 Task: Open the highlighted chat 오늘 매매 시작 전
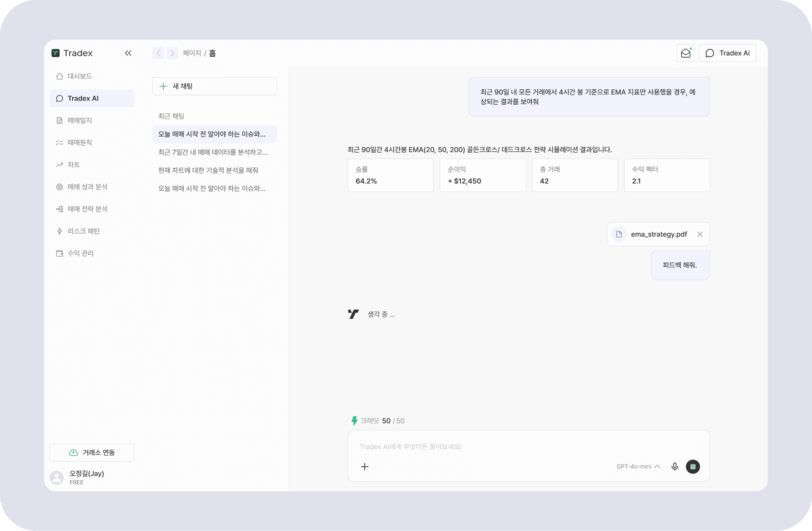(215, 134)
